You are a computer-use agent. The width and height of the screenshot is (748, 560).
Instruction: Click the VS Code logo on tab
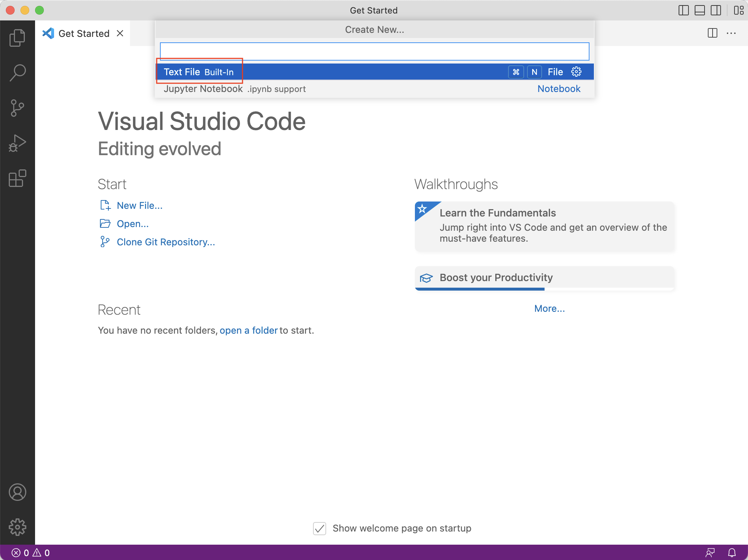[48, 33]
